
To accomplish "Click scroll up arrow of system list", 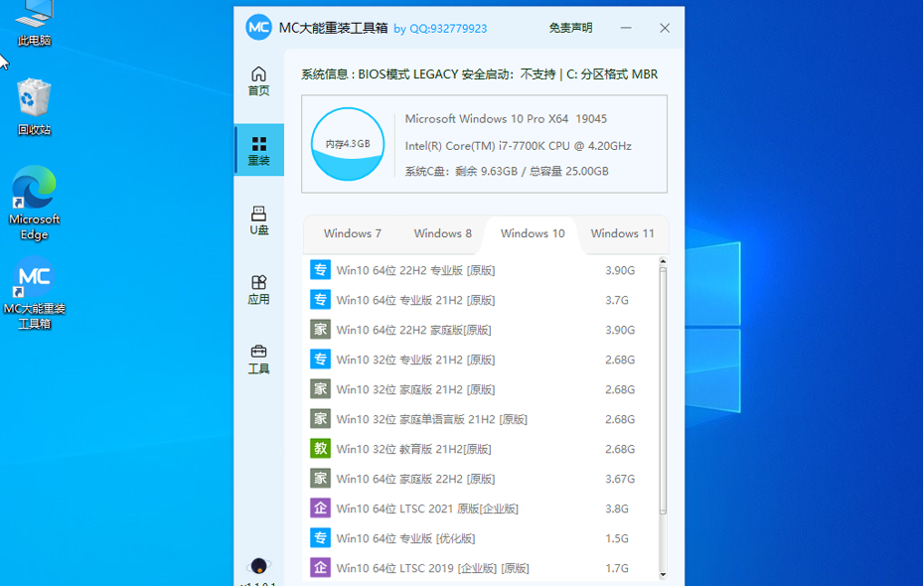I will (663, 261).
